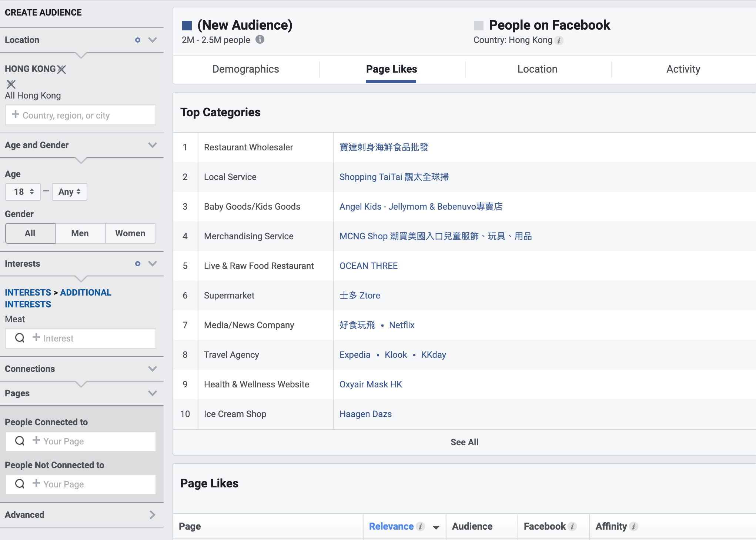This screenshot has height=540, width=756.
Task: Click the Audience column header
Action: pos(472,526)
